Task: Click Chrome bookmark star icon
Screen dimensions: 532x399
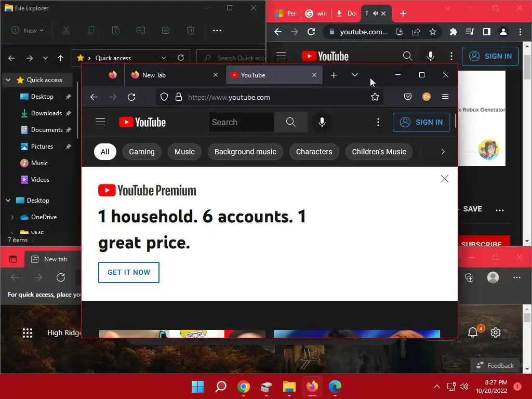Action: pos(433,32)
